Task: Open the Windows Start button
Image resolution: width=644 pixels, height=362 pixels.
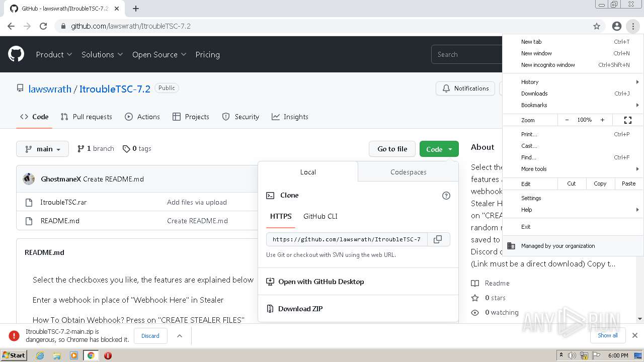Action: [x=14, y=355]
